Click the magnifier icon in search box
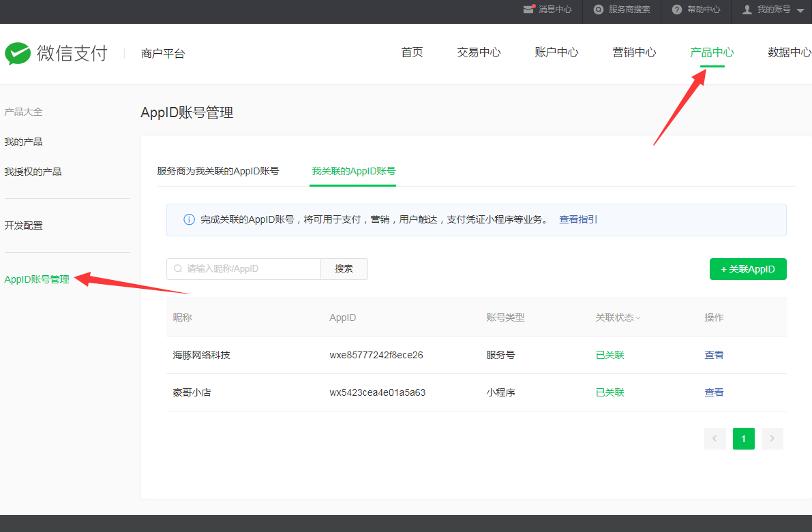Image resolution: width=812 pixels, height=532 pixels. click(178, 268)
